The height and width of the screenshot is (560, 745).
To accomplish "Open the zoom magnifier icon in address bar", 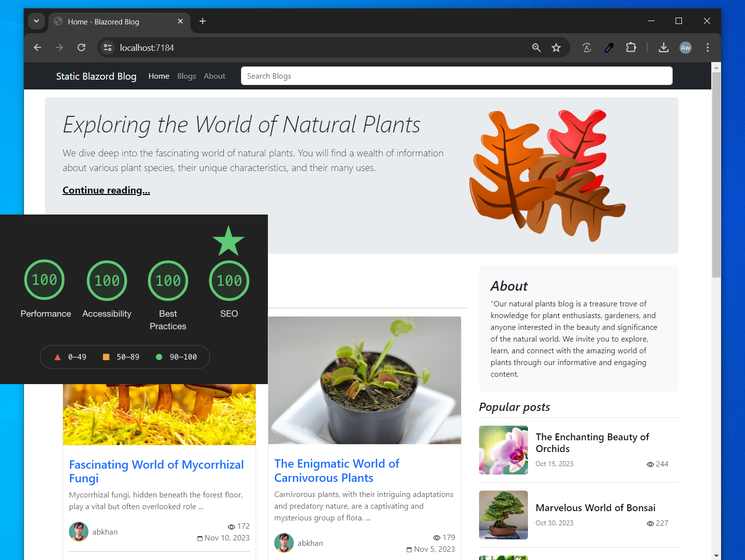I will point(536,47).
